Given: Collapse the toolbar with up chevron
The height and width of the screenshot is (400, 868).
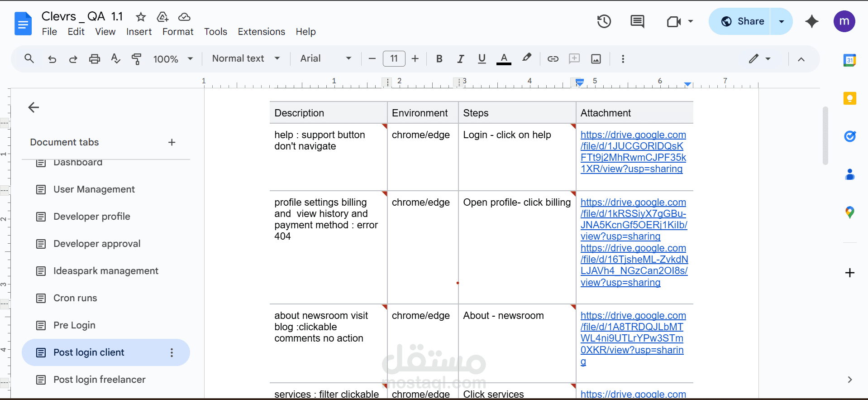Looking at the screenshot, I should [x=801, y=59].
